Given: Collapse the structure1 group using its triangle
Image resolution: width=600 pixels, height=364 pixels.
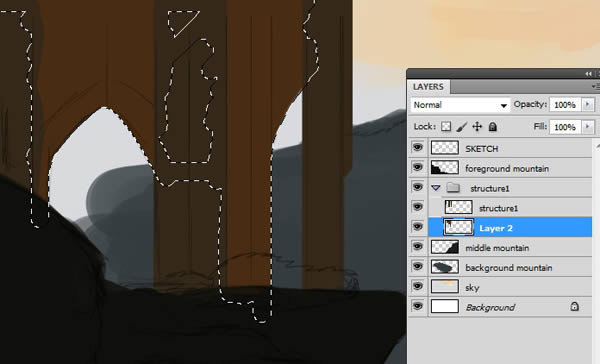Looking at the screenshot, I should pyautogui.click(x=436, y=188).
